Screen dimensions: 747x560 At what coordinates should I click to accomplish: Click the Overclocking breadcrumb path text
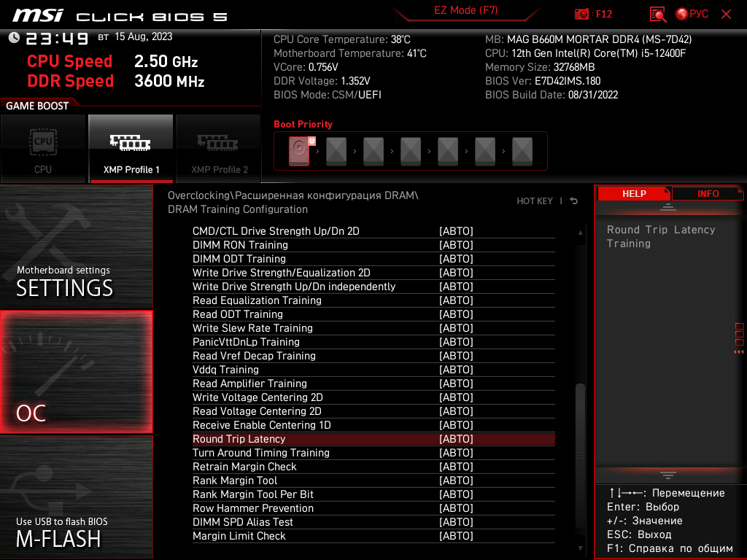(x=293, y=203)
